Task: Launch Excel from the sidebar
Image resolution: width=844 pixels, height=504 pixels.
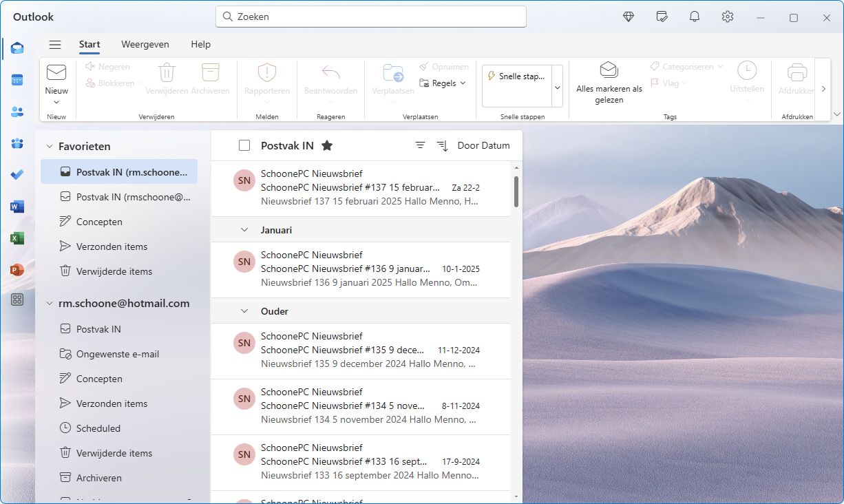Action: pyautogui.click(x=17, y=238)
